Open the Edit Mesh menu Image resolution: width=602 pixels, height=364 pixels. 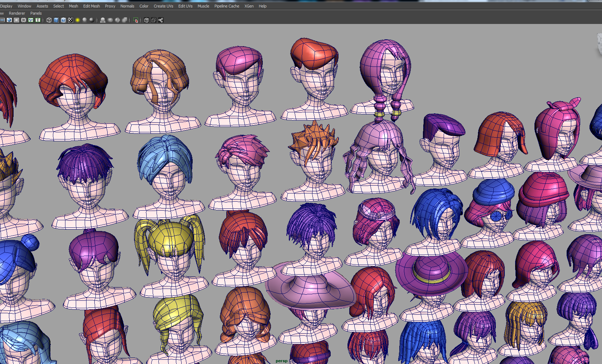pyautogui.click(x=92, y=6)
